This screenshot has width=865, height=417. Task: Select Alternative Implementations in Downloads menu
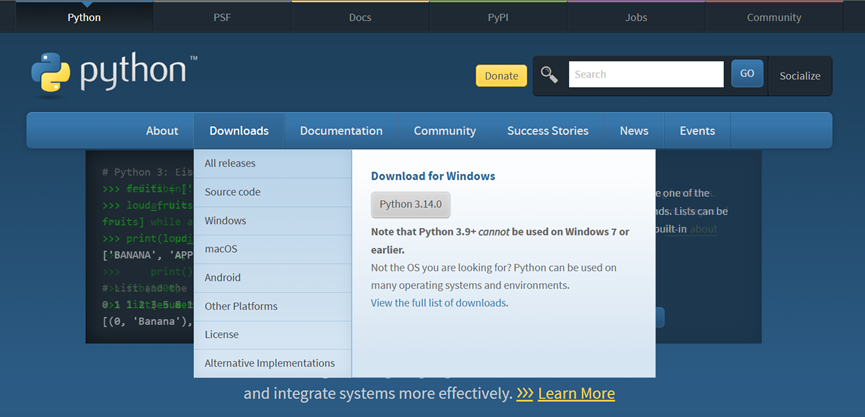pos(273,363)
